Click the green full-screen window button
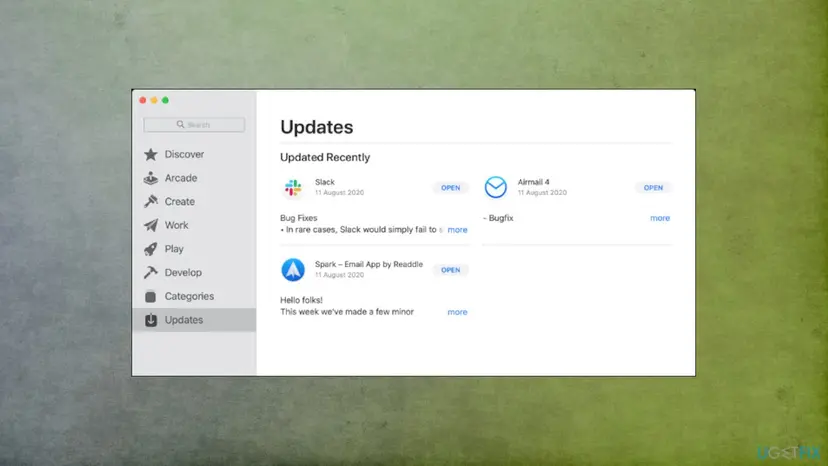Viewport: 828px width, 466px height. point(165,100)
